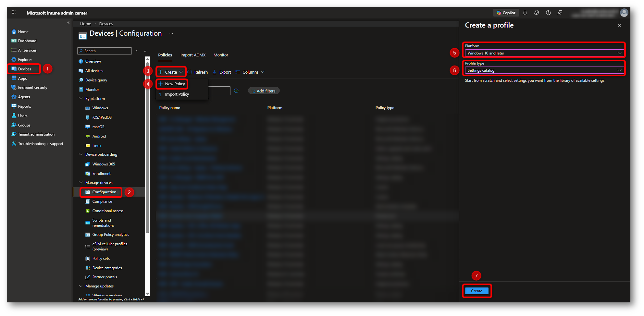Click the Users icon in left navigation
Image resolution: width=644 pixels, height=316 pixels.
pos(14,115)
